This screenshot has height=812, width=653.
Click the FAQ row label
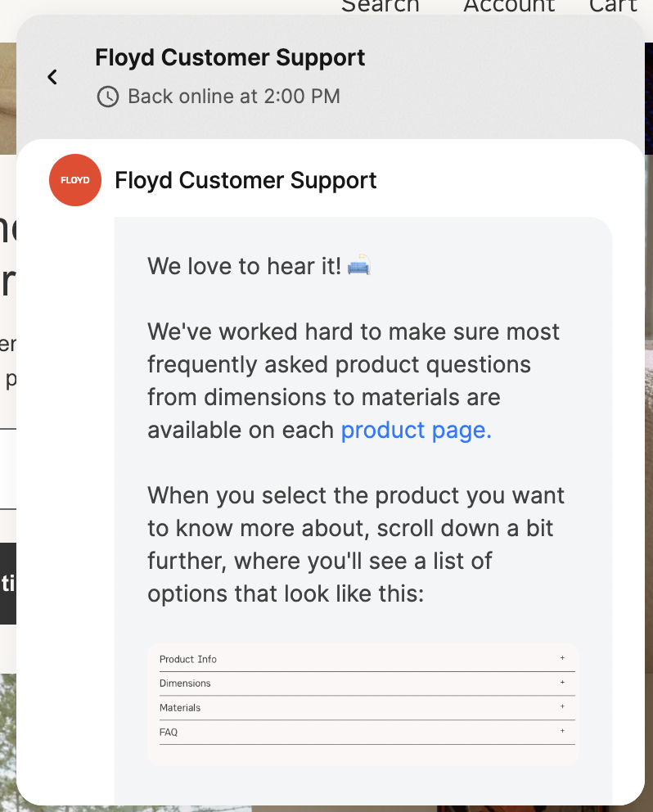[x=169, y=733]
